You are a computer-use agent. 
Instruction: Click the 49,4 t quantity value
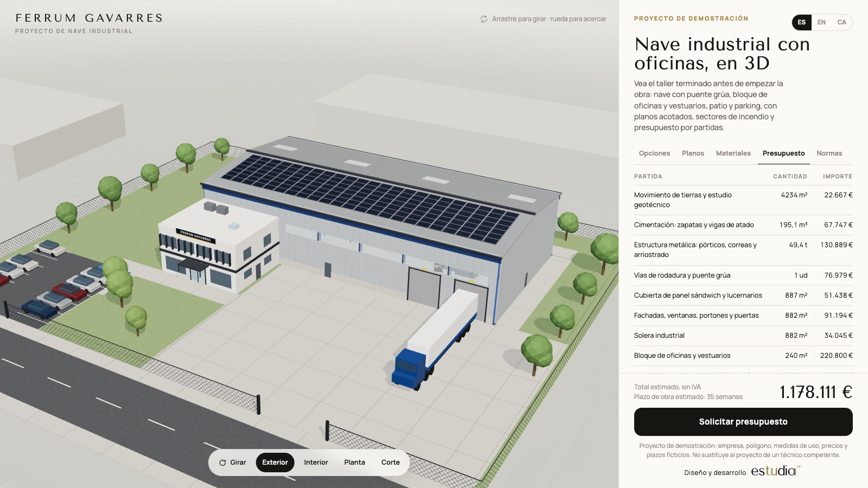pyautogui.click(x=798, y=245)
